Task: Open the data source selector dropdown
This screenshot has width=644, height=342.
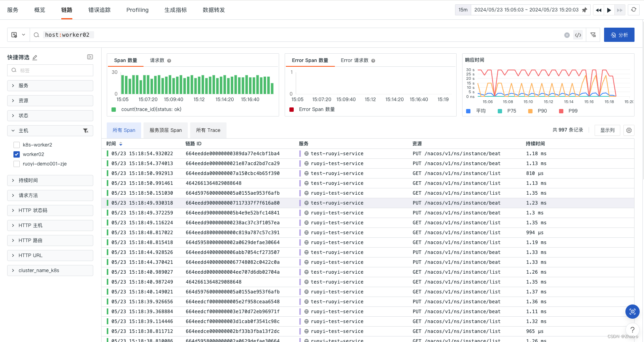Action: tap(18, 35)
